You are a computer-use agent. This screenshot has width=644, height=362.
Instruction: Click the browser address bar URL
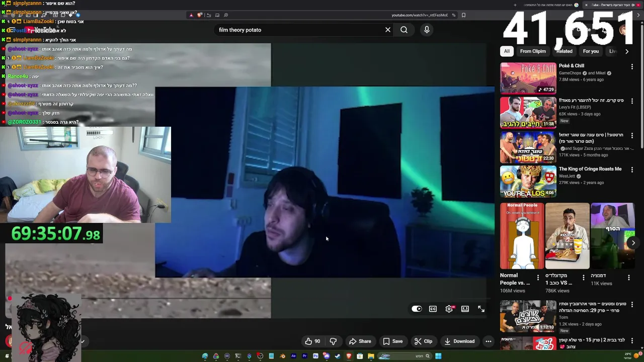tap(419, 15)
